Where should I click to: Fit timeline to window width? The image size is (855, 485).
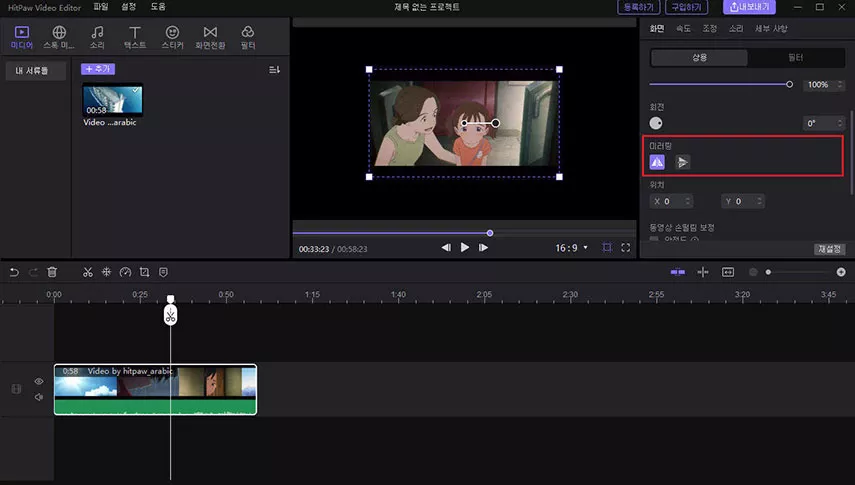pyautogui.click(x=728, y=272)
